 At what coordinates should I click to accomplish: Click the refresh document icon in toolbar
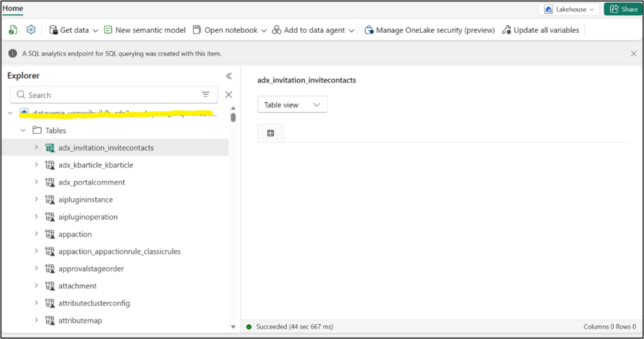(x=13, y=30)
